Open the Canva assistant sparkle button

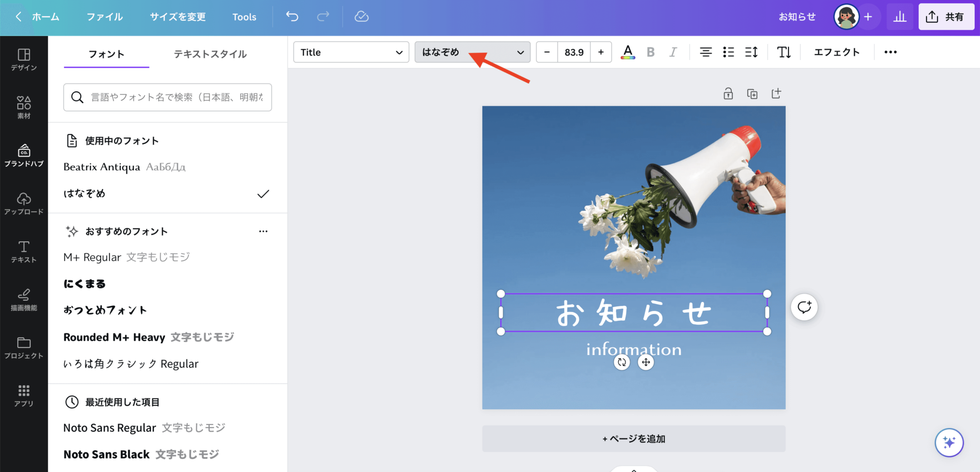coord(950,443)
